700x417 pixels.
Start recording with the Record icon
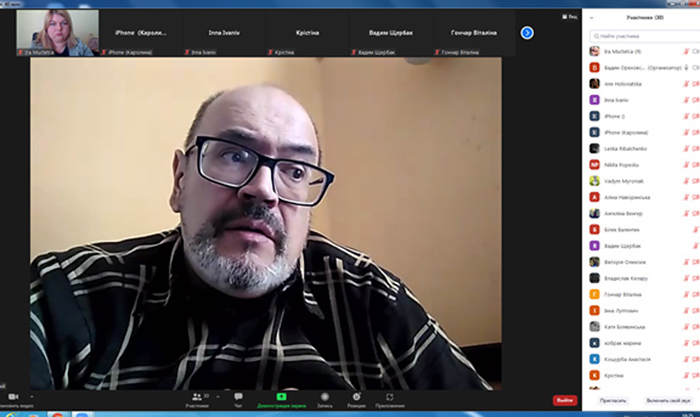pos(325,397)
